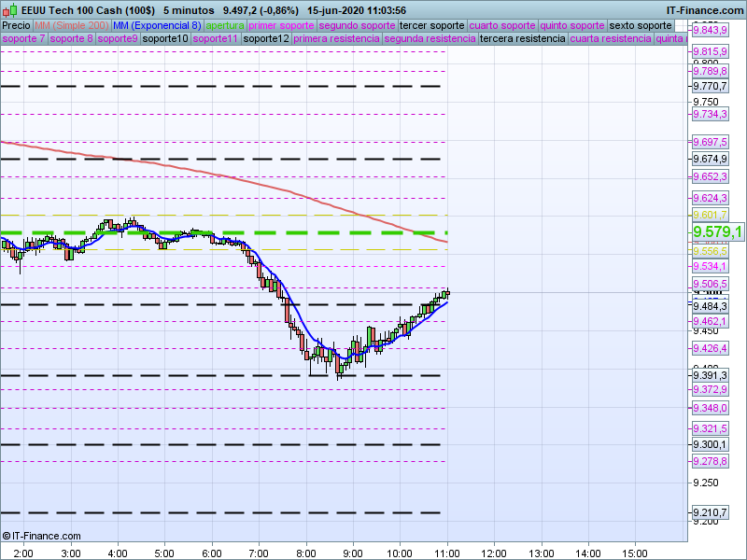Click the IT-Finance.com link at top right

[x=705, y=9]
